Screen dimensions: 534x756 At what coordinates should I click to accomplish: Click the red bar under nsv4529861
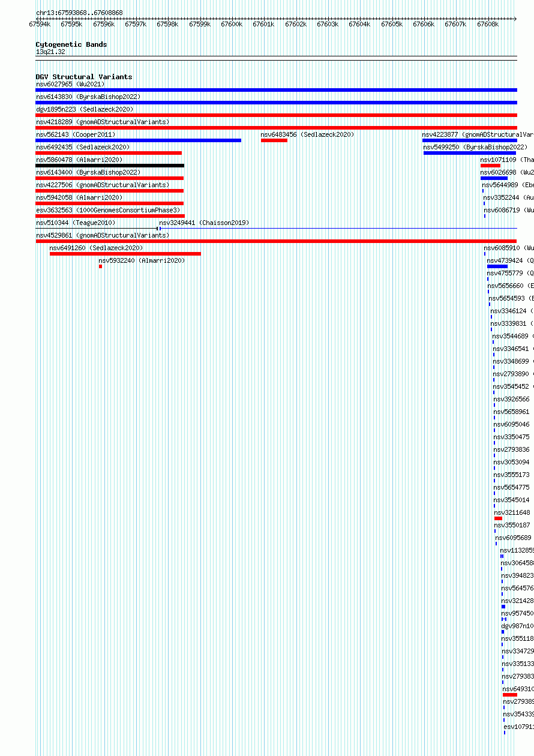click(276, 241)
